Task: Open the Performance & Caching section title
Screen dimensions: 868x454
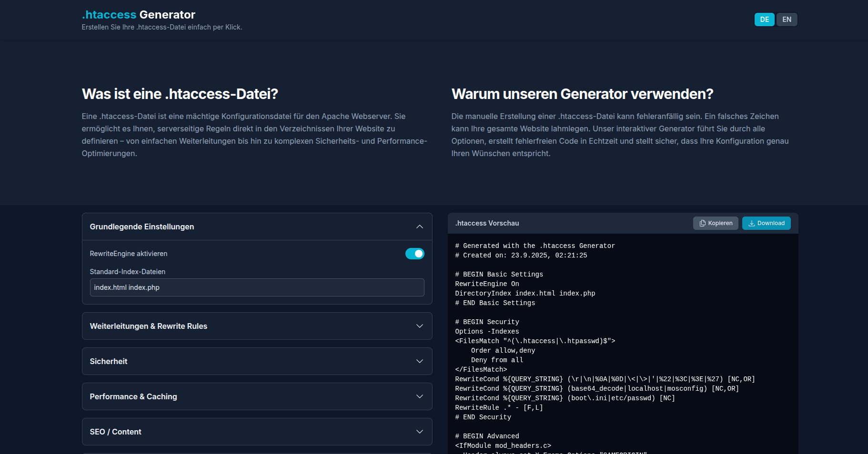Action: pyautogui.click(x=133, y=396)
